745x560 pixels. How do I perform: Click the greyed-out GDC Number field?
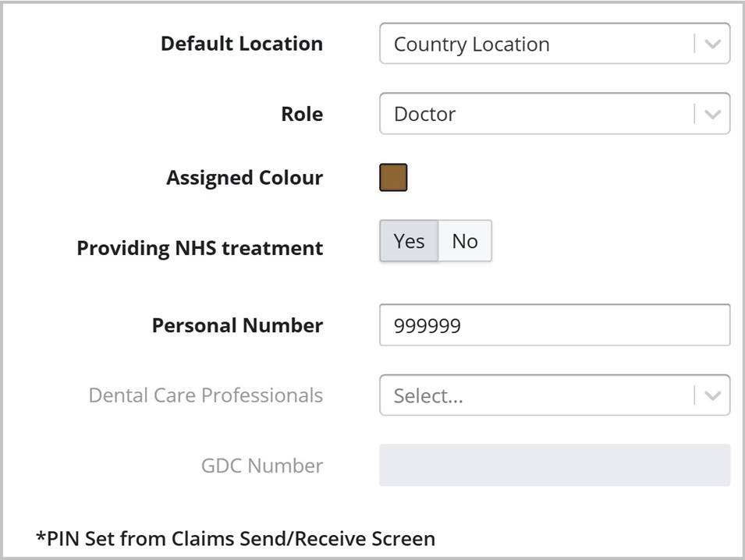554,466
